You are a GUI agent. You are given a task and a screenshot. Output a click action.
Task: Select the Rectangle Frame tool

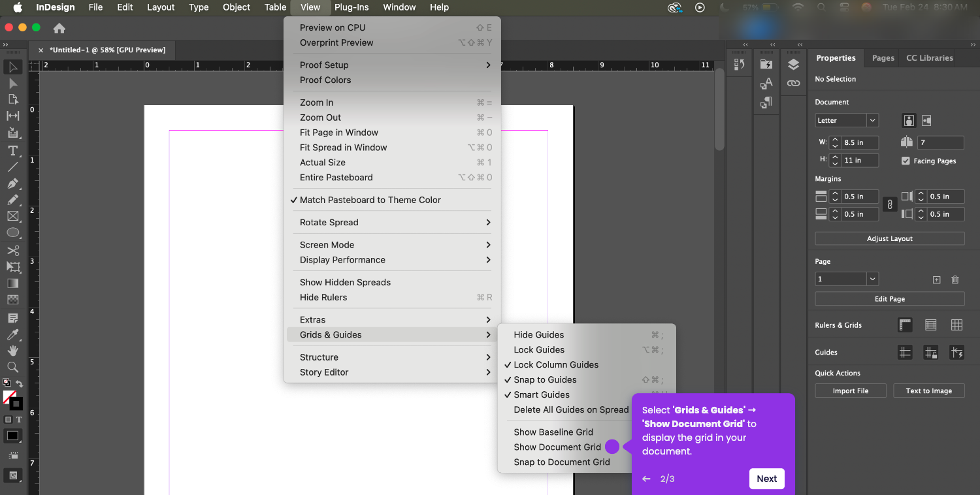(12, 216)
